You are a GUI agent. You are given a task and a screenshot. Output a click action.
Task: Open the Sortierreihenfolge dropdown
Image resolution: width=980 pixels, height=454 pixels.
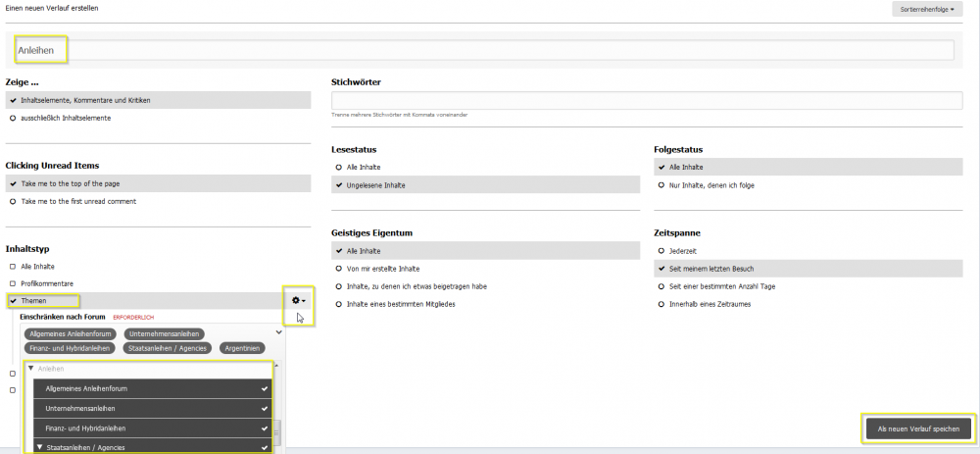coord(927,10)
